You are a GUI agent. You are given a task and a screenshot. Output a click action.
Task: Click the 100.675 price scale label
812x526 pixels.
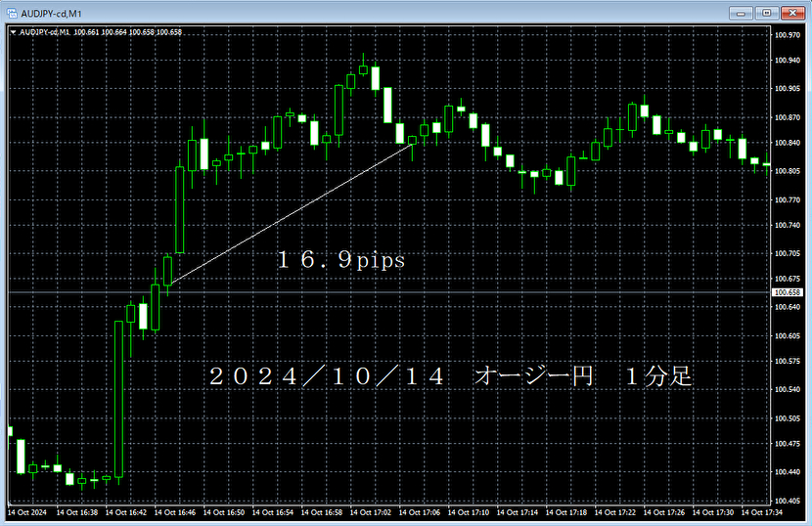(788, 279)
